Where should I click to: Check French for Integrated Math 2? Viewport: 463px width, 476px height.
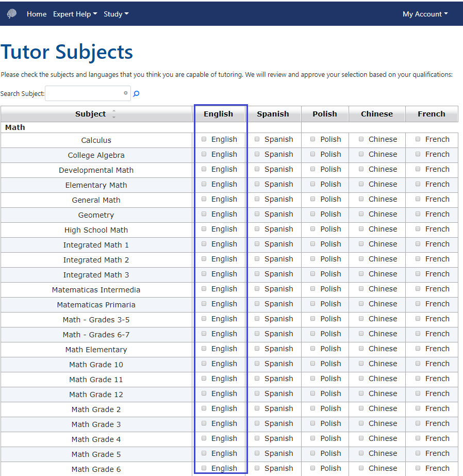coord(418,259)
